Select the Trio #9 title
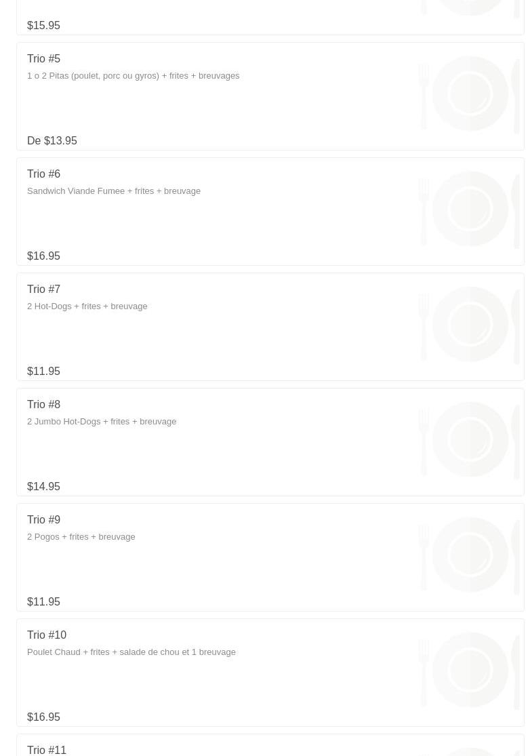This screenshot has width=532, height=756. click(x=44, y=520)
